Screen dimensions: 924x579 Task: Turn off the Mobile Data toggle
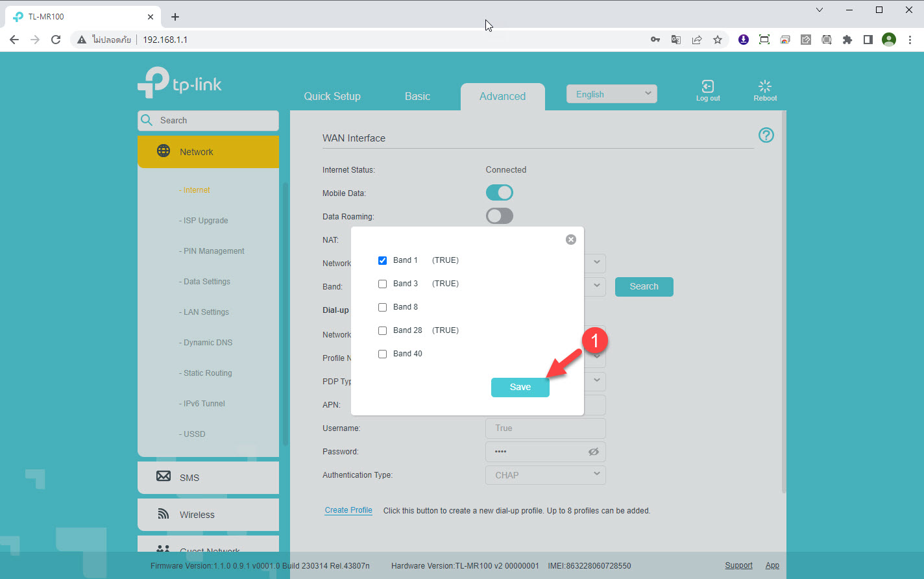click(x=499, y=193)
